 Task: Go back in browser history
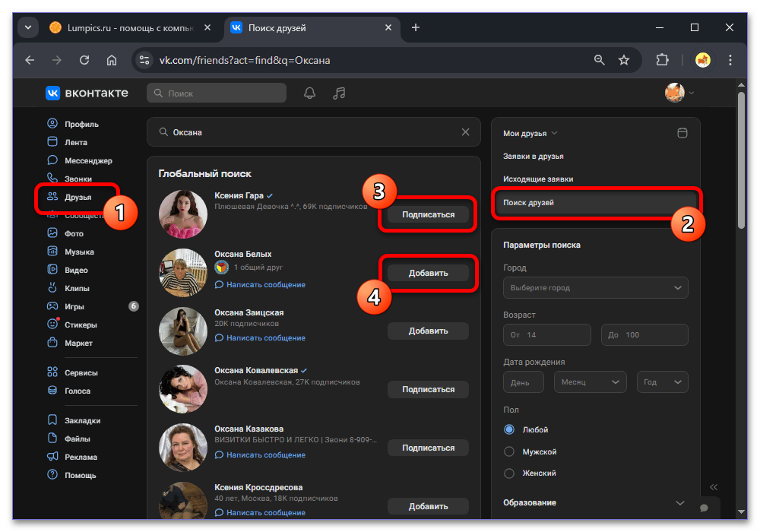pos(30,60)
